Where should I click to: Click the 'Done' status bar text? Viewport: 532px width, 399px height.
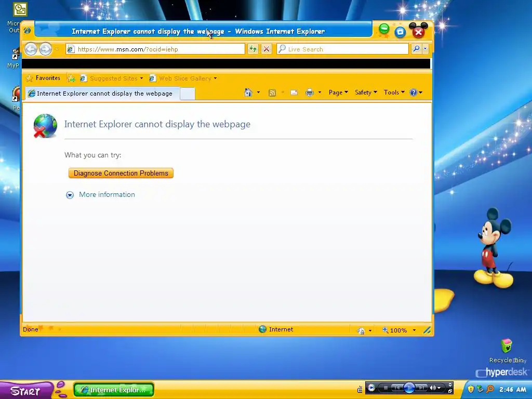pos(31,329)
